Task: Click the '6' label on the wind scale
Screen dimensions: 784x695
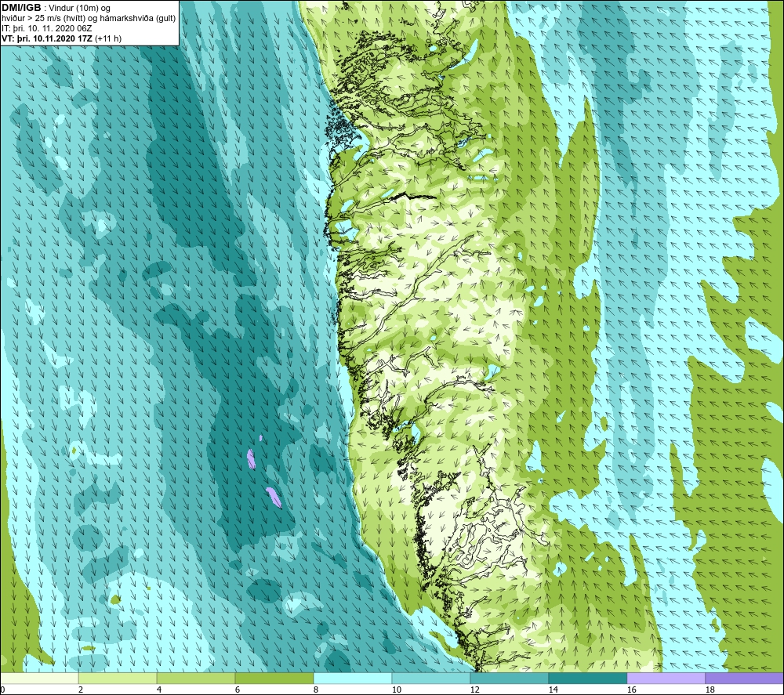Action: click(x=238, y=690)
